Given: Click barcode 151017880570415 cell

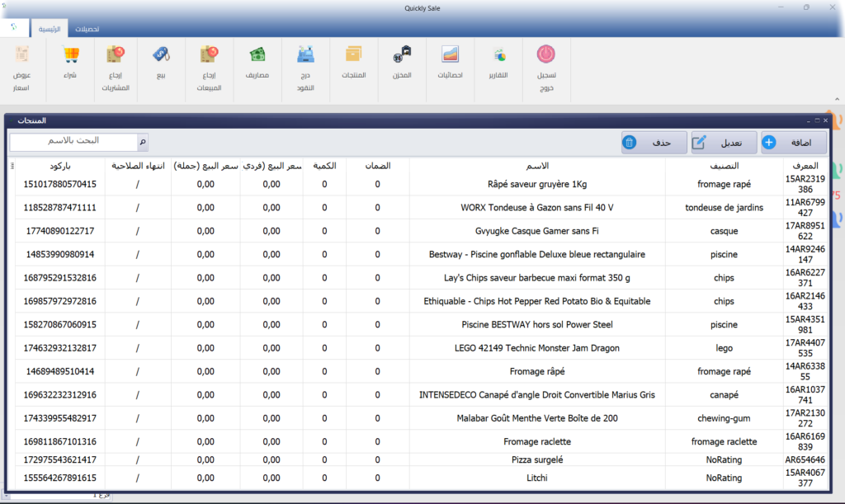Looking at the screenshot, I should click(x=59, y=184).
